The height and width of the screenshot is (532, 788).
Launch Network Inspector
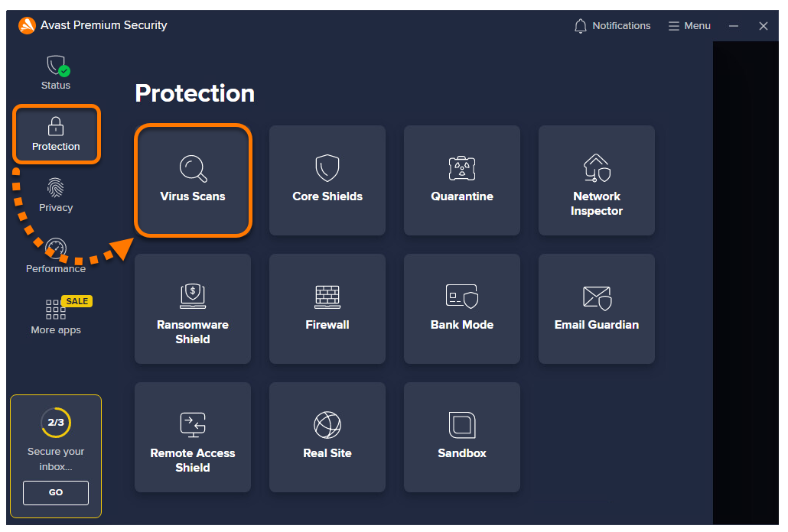tap(597, 180)
